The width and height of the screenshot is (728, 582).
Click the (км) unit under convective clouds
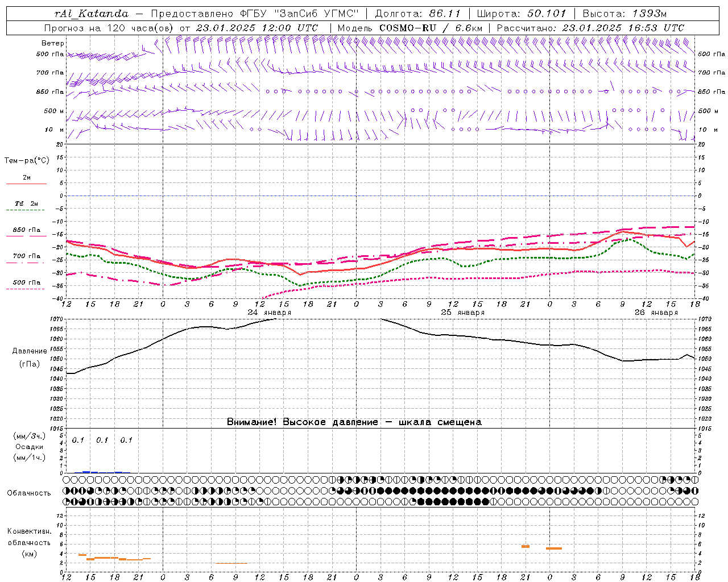click(29, 554)
